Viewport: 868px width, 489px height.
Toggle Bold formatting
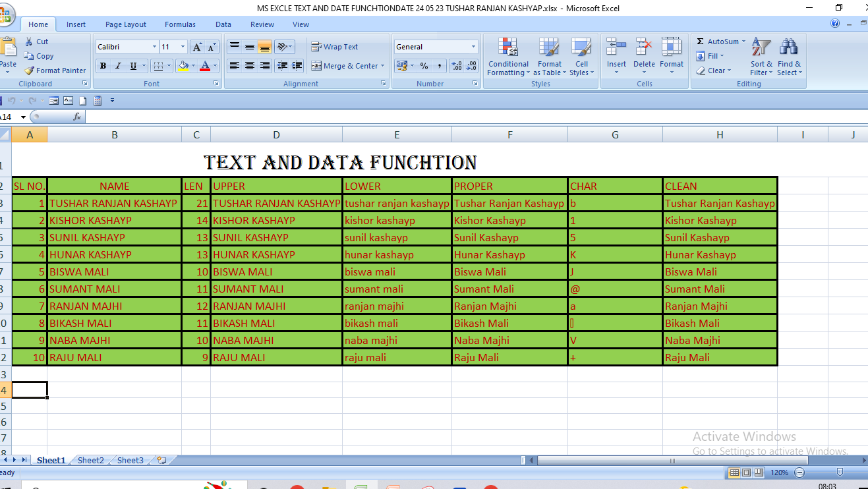[103, 66]
